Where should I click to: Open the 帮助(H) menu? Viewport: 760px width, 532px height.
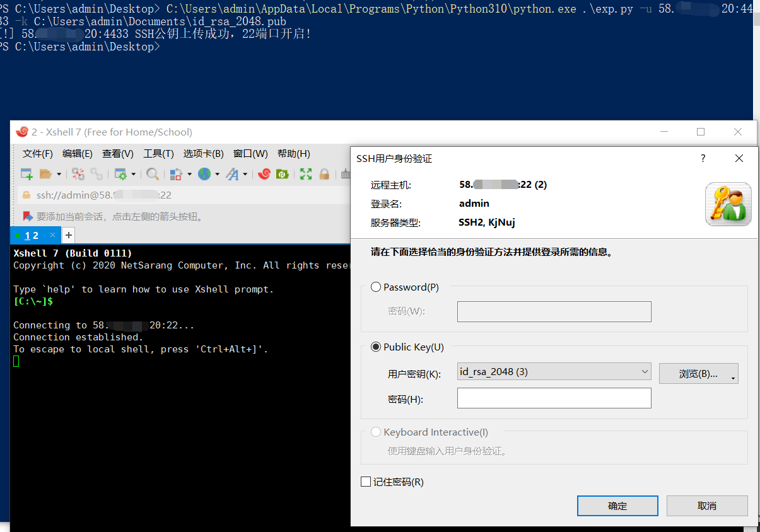(x=294, y=153)
